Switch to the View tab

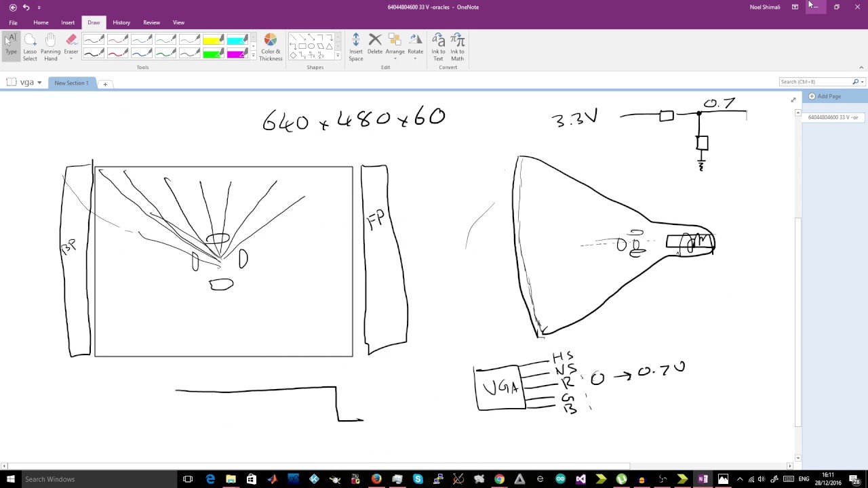[178, 22]
